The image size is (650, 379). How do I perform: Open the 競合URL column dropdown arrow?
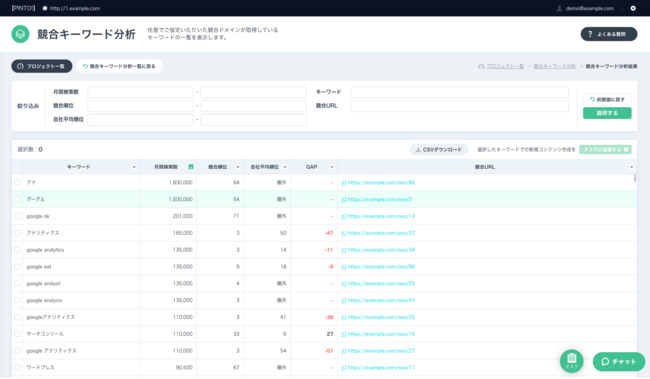pyautogui.click(x=631, y=167)
